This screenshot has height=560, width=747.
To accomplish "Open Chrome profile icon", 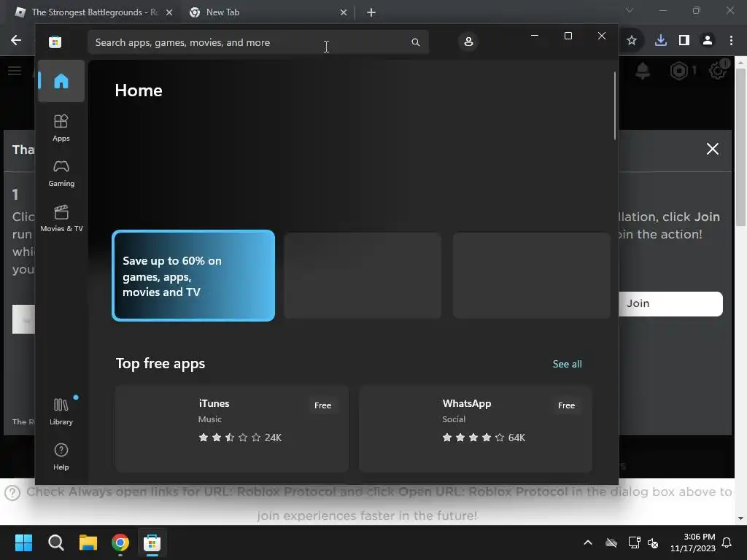I will point(708,41).
